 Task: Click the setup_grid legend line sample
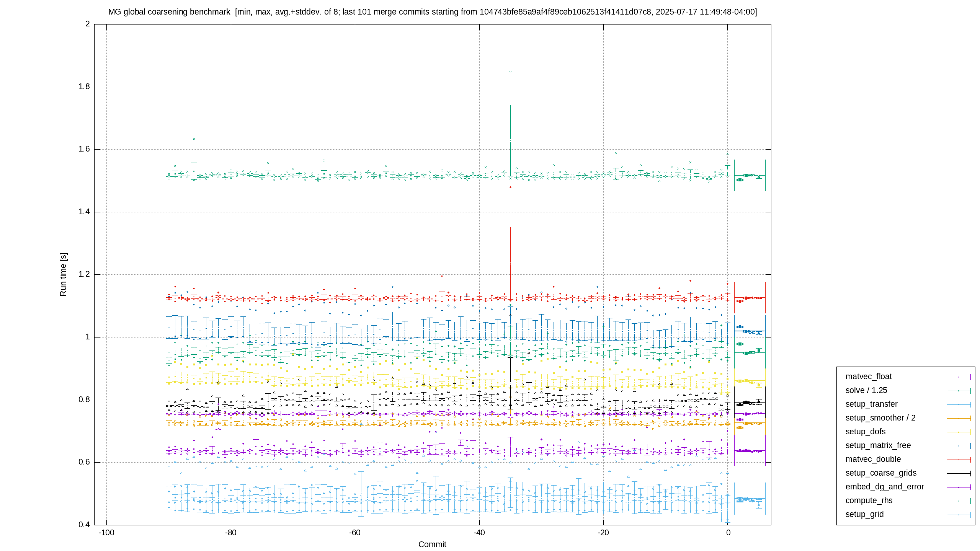959,515
